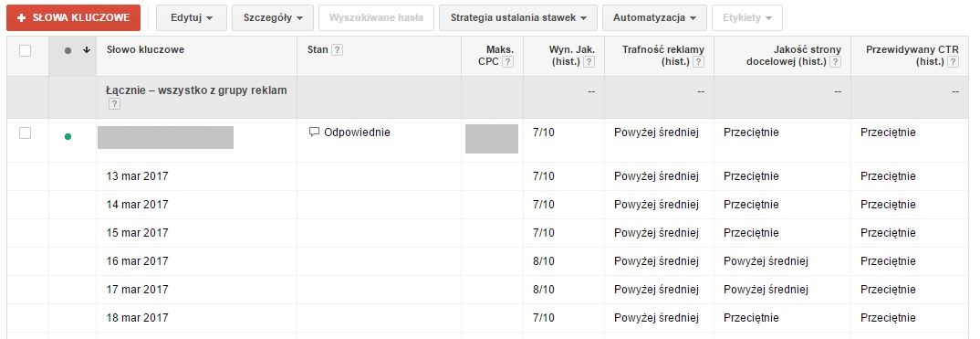Sort by status column arrow
The width and height of the screenshot is (980, 339).
pyautogui.click(x=87, y=50)
